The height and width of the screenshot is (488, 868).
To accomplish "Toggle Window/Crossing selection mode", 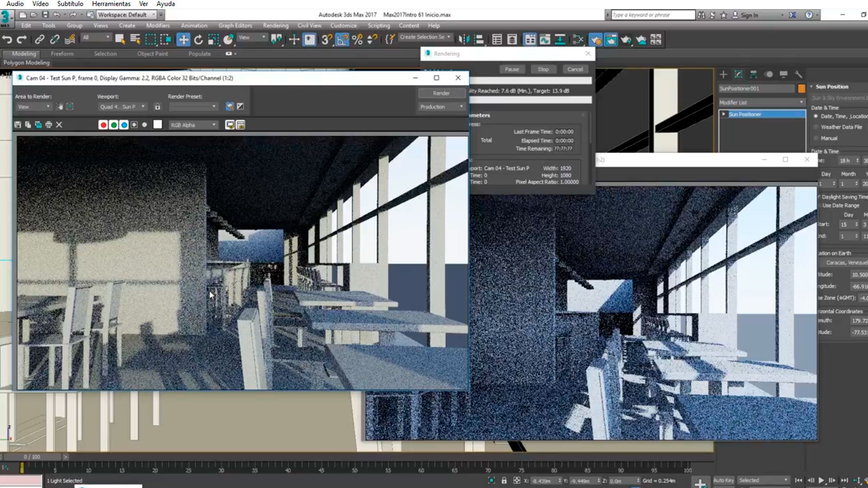I will 165,40.
